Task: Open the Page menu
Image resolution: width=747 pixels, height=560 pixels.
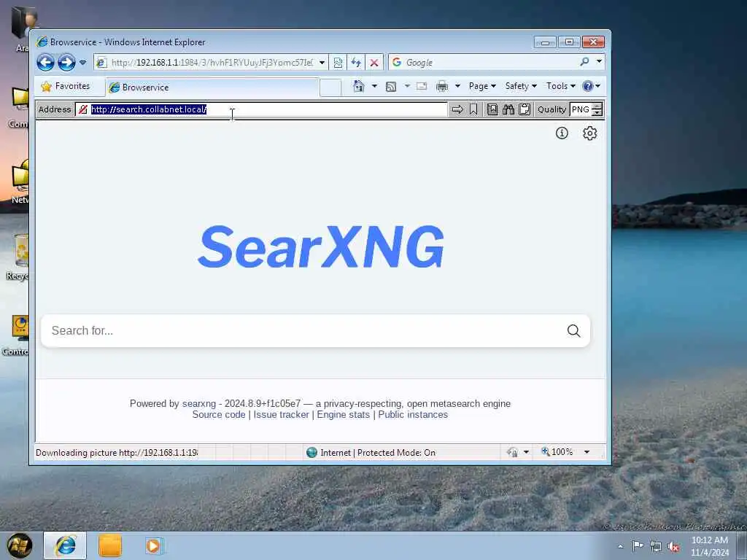Action: point(482,86)
